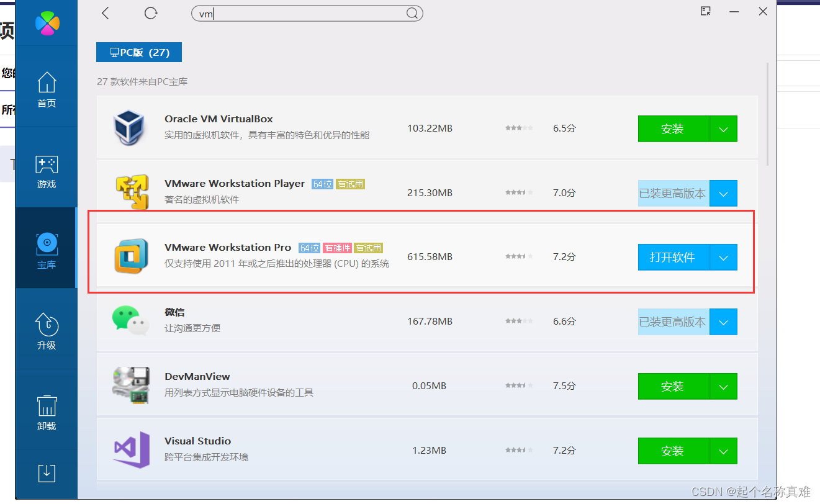Image resolution: width=820 pixels, height=504 pixels.
Task: Click the DevManView hardware icon
Action: tap(130, 385)
